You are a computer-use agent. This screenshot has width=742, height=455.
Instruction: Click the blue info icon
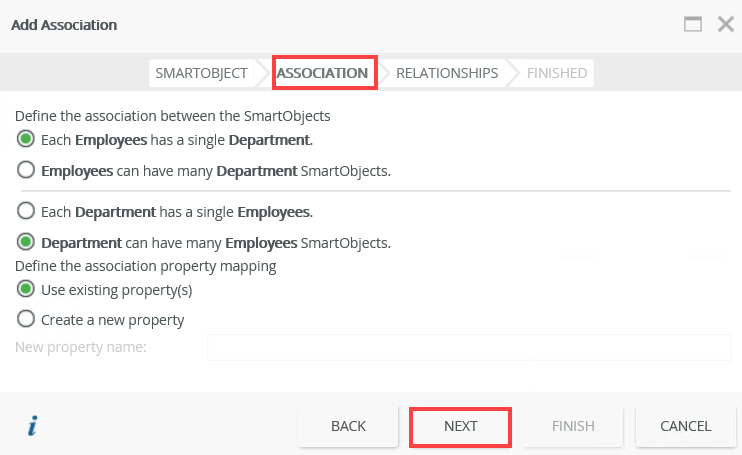pyautogui.click(x=33, y=426)
